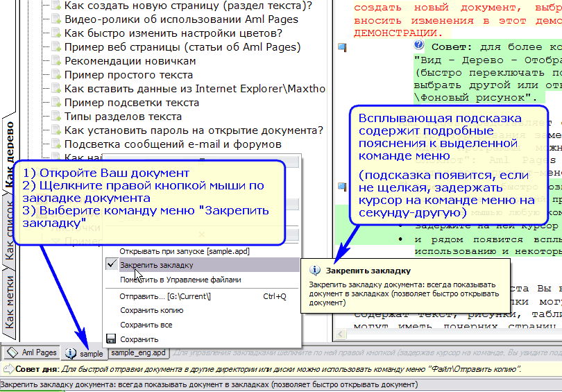Click page icon beside 'Подсветка сообщений e-mail и форумов'

pos(56,144)
